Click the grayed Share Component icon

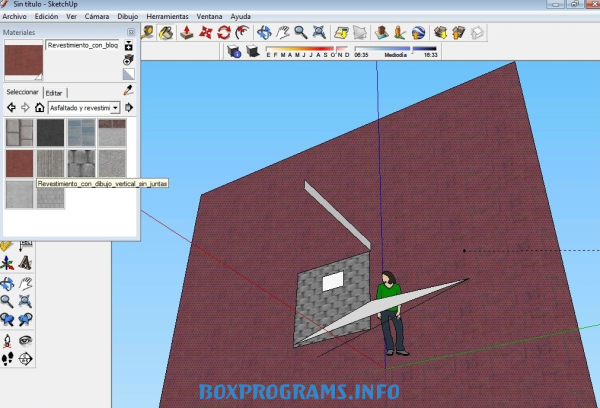pyautogui.click(x=477, y=33)
